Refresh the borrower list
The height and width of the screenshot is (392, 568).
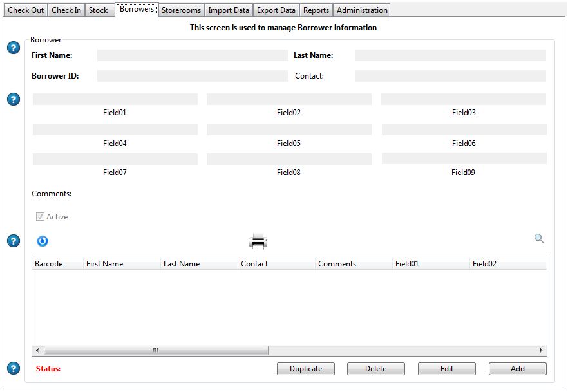(x=43, y=241)
